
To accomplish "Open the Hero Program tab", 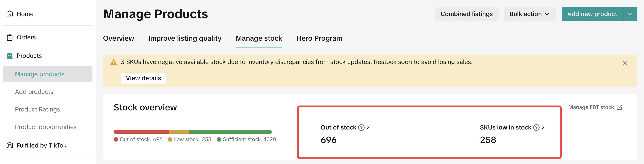I will point(319,38).
